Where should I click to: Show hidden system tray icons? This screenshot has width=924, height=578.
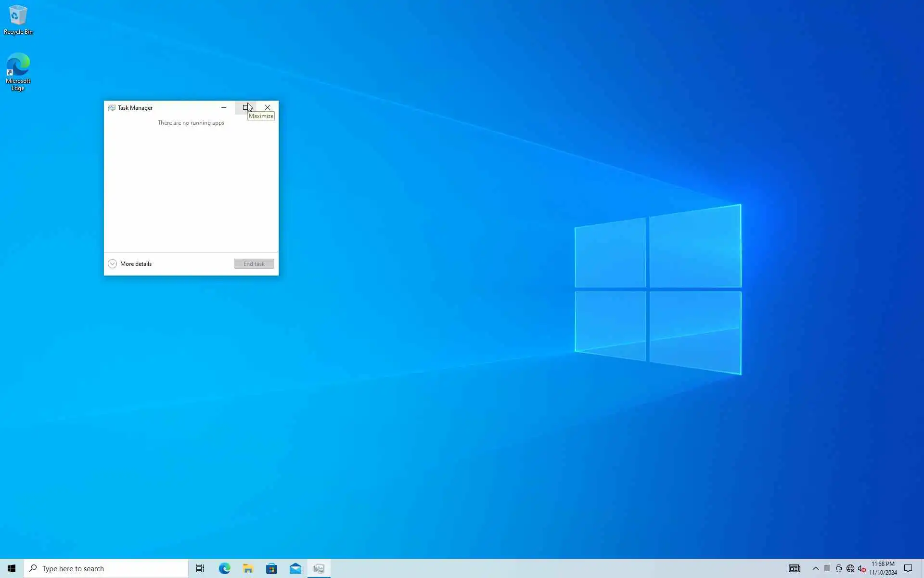pyautogui.click(x=815, y=568)
